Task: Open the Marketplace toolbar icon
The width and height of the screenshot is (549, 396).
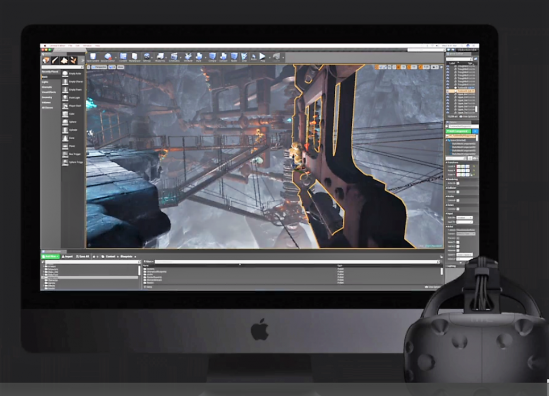Action: (134, 57)
